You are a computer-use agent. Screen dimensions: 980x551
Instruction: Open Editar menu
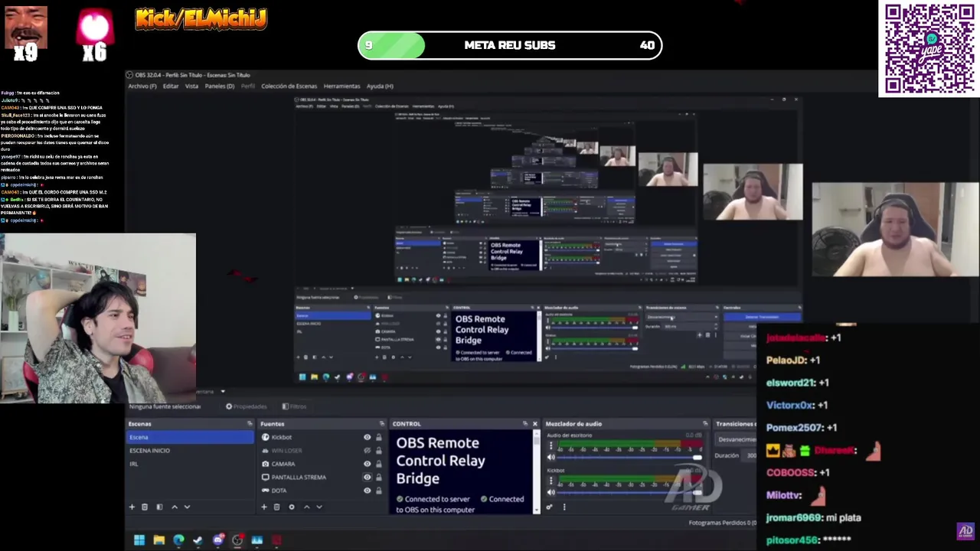(171, 86)
